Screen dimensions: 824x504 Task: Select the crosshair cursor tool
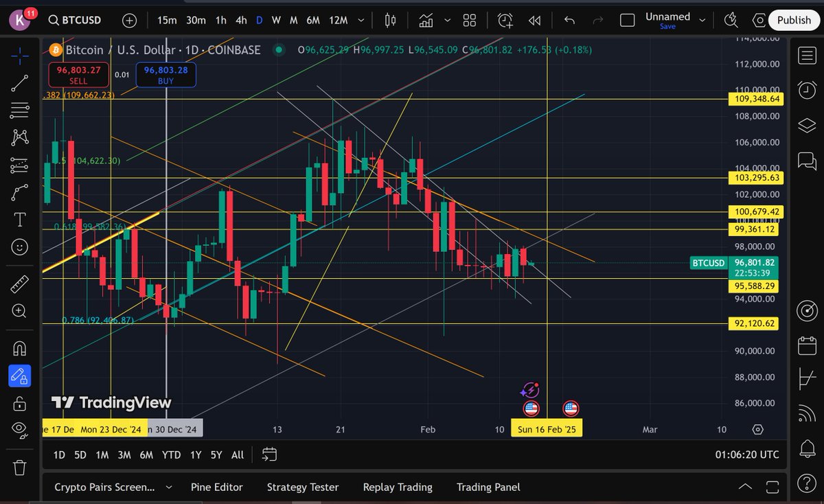click(20, 55)
